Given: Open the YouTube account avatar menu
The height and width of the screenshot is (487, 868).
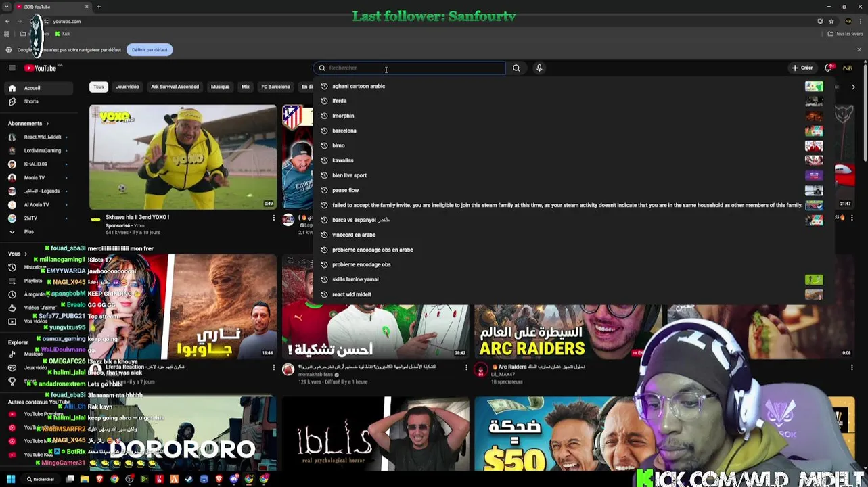Looking at the screenshot, I should 848,68.
